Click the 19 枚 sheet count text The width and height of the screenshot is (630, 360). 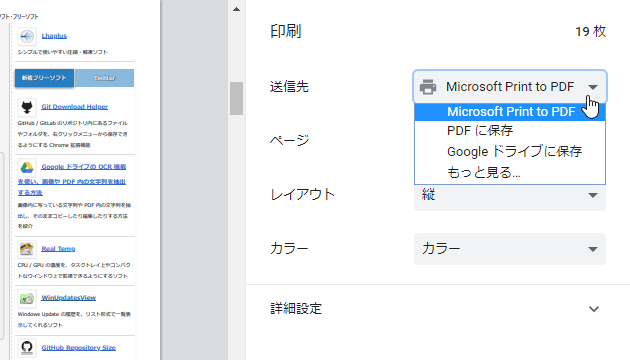coord(591,31)
